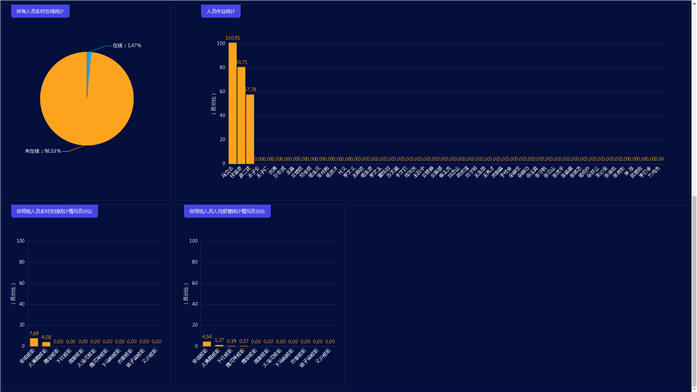Click the 4.08 bar in group online chart
The image size is (697, 392).
coord(46,344)
